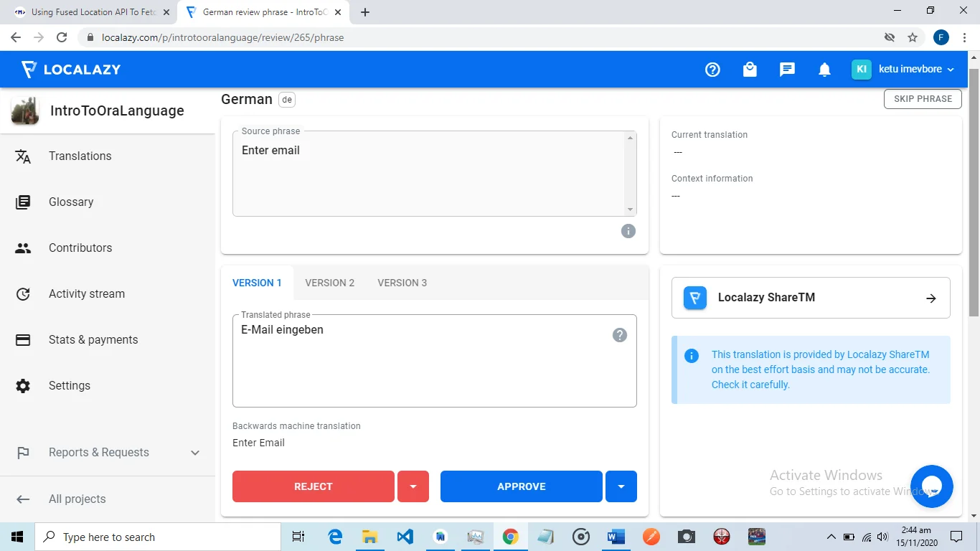Viewport: 980px width, 551px height.
Task: Open Glossary in the sidebar
Action: point(108,202)
